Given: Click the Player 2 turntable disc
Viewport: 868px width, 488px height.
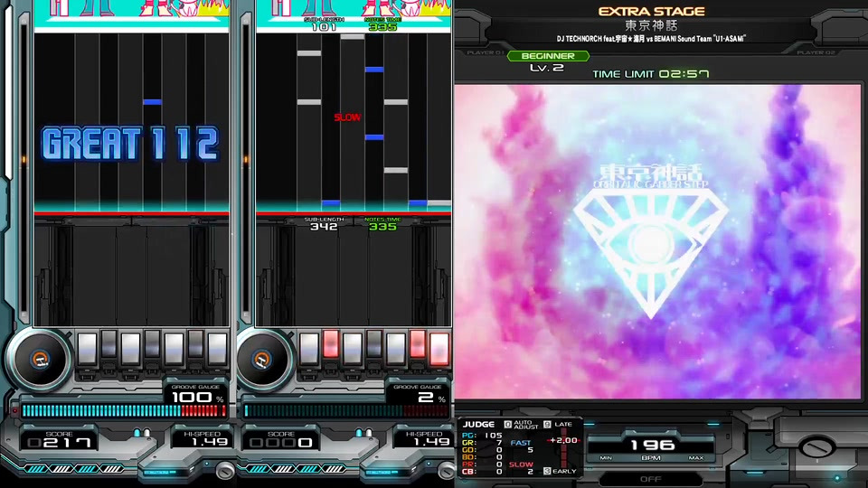Looking at the screenshot, I should tap(261, 359).
